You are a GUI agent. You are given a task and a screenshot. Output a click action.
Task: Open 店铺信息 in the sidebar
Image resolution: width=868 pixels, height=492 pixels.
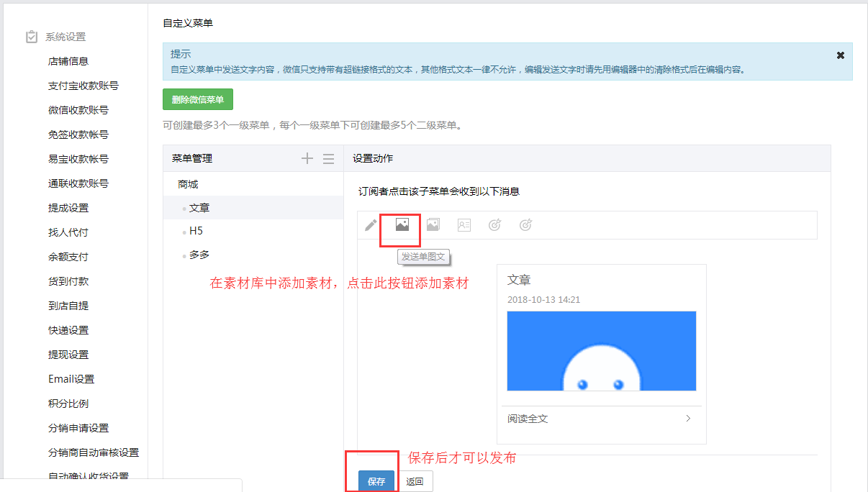click(68, 61)
